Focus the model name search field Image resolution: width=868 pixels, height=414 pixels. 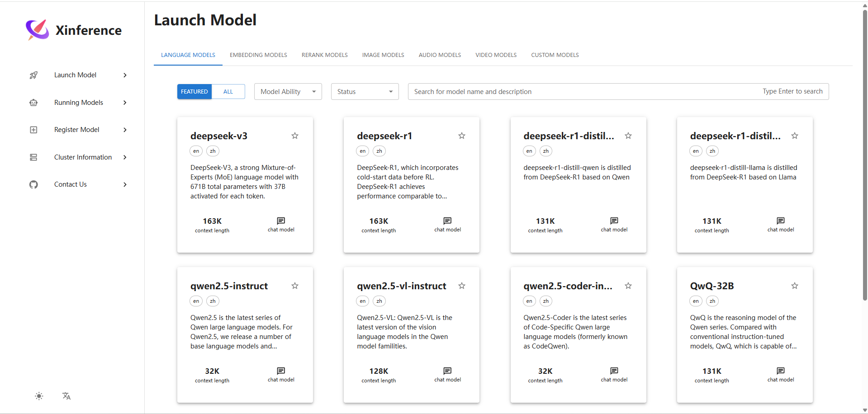(618, 92)
